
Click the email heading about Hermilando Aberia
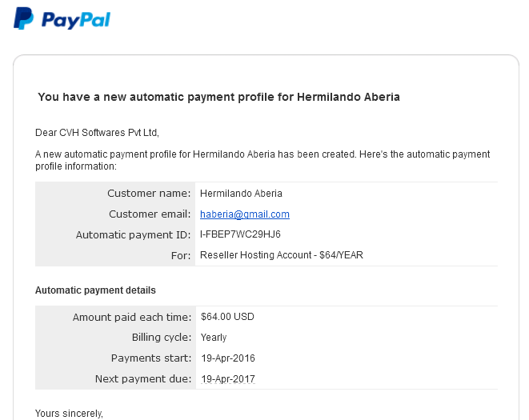[x=218, y=97]
